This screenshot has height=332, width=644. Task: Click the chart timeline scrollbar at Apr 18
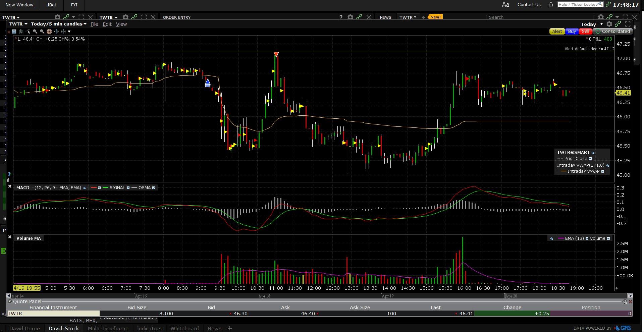click(264, 296)
